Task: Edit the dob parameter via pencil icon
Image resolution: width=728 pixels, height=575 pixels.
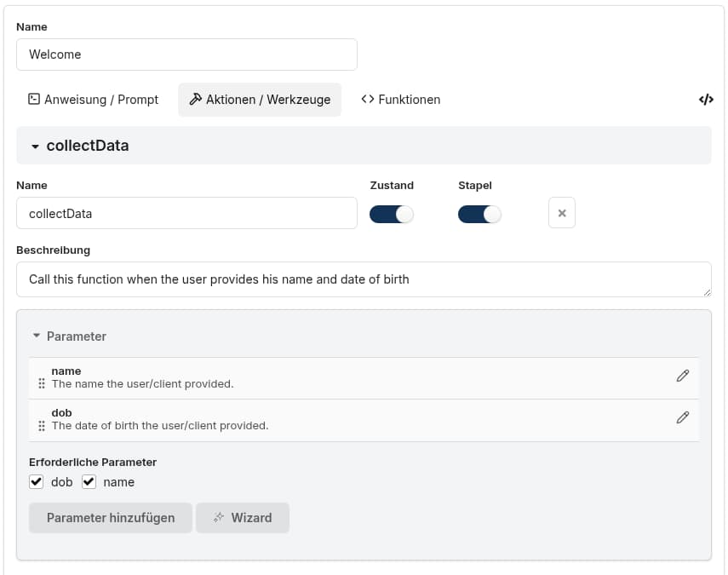Action: pyautogui.click(x=682, y=417)
